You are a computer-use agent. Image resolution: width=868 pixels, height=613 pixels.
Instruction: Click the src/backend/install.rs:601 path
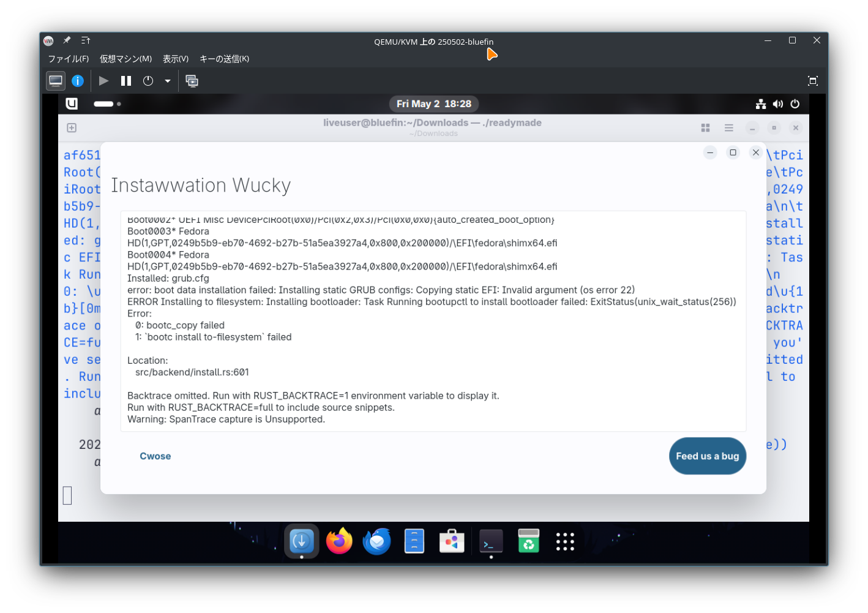(192, 372)
